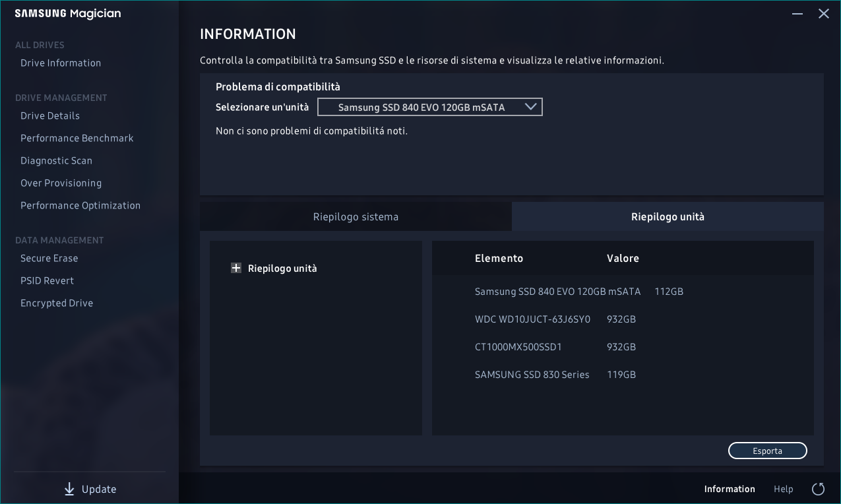Click the Information link in footer
The width and height of the screenshot is (841, 504).
[730, 489]
